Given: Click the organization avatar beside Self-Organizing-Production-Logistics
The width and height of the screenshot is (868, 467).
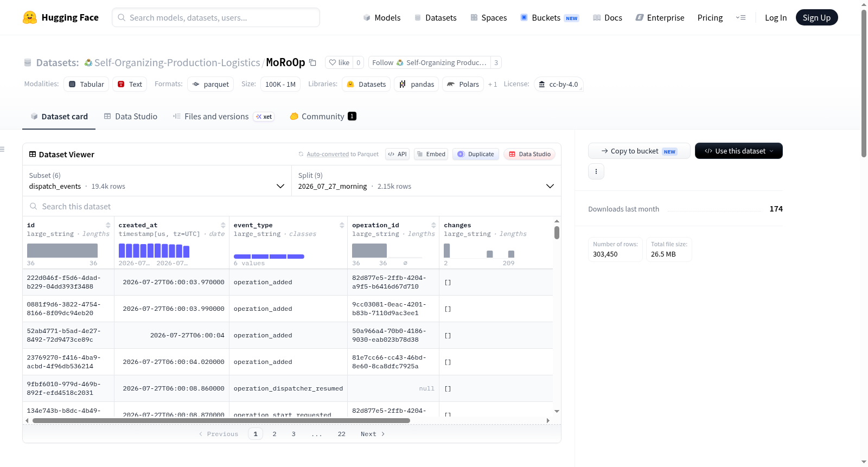Looking at the screenshot, I should (88, 63).
